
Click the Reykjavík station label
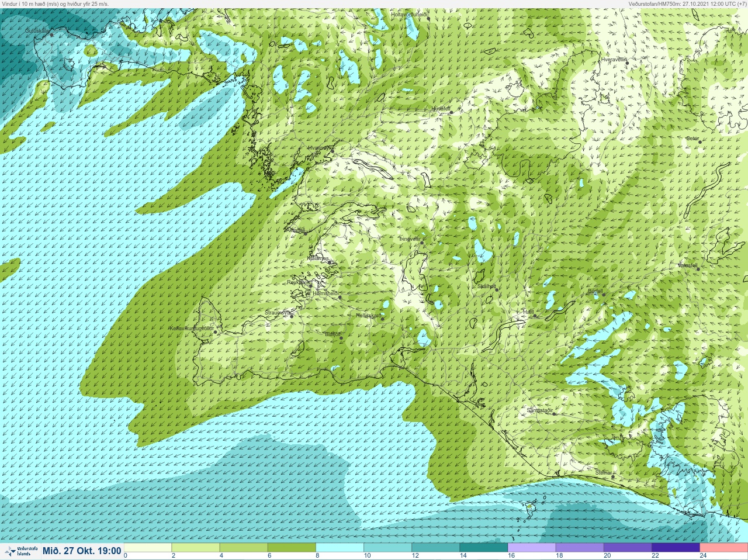(298, 282)
